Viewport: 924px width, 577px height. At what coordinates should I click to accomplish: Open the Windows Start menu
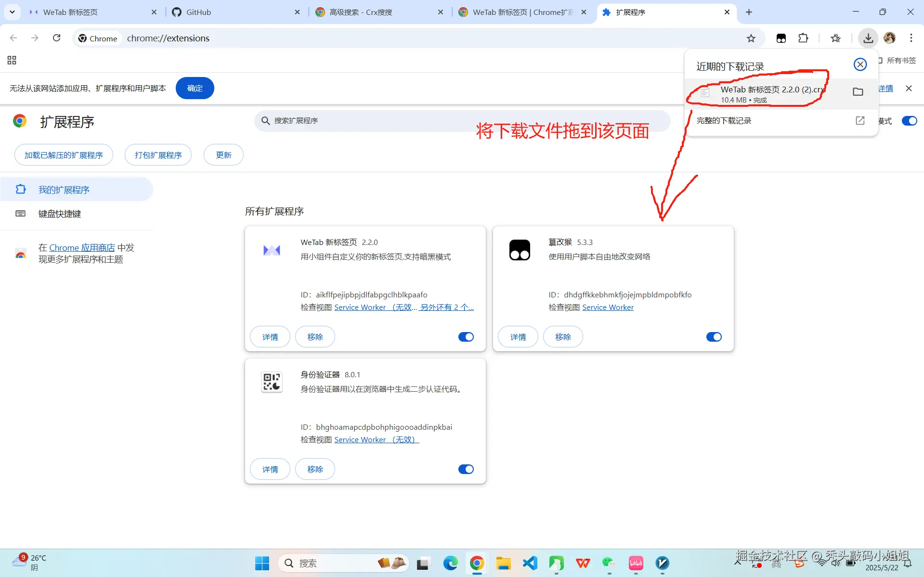tap(262, 563)
